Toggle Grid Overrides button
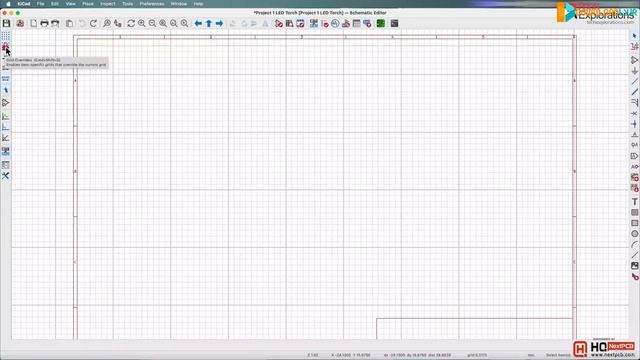 pos(5,47)
